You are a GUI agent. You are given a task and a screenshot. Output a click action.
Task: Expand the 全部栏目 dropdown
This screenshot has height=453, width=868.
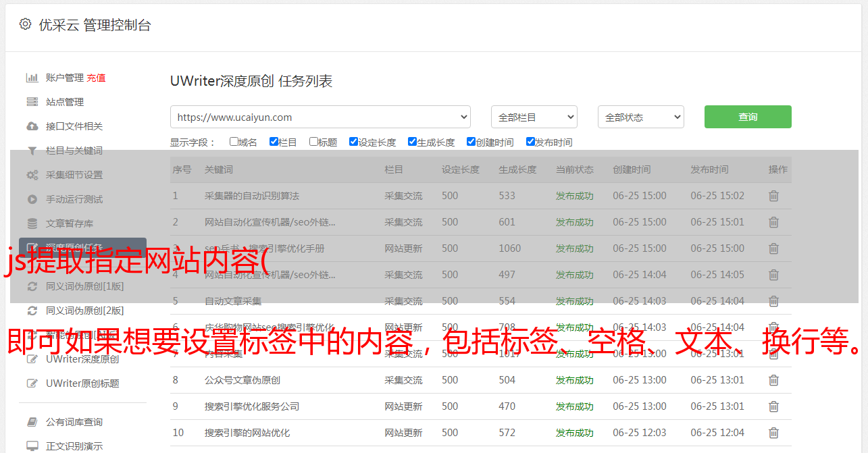534,117
